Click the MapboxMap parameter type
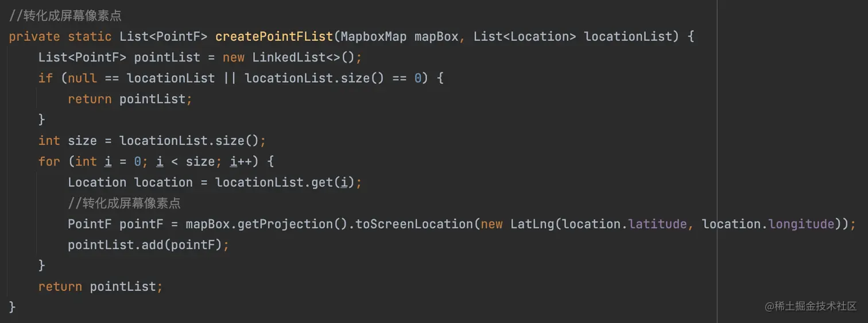Image resolution: width=868 pixels, height=323 pixels. [x=374, y=36]
